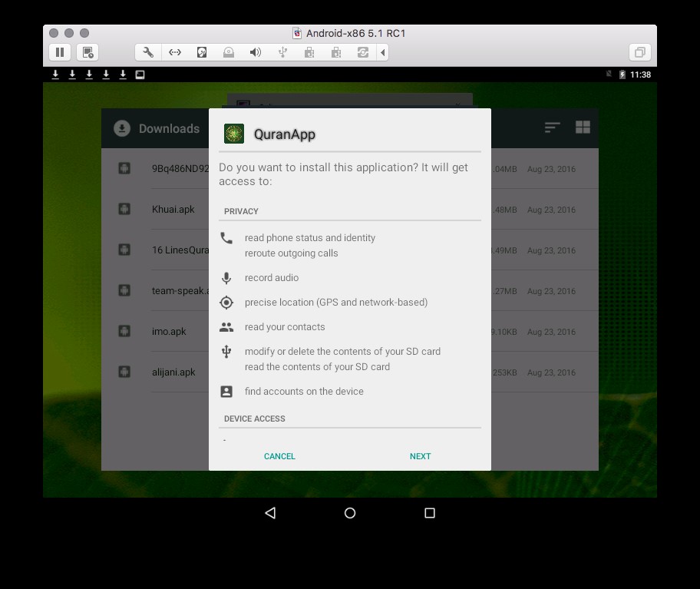Image resolution: width=700 pixels, height=589 pixels.
Task: Tap the date in the Khuai.apk row
Action: (x=551, y=210)
